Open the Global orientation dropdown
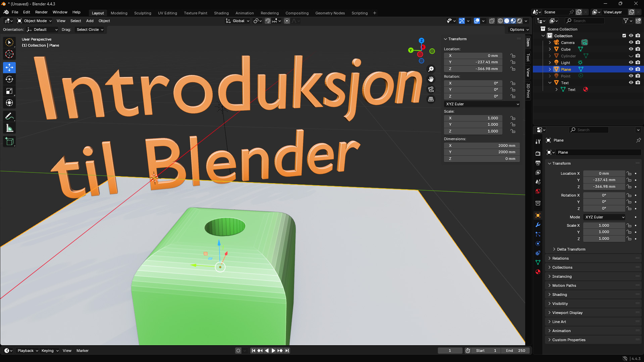The width and height of the screenshot is (644, 362). point(238,21)
